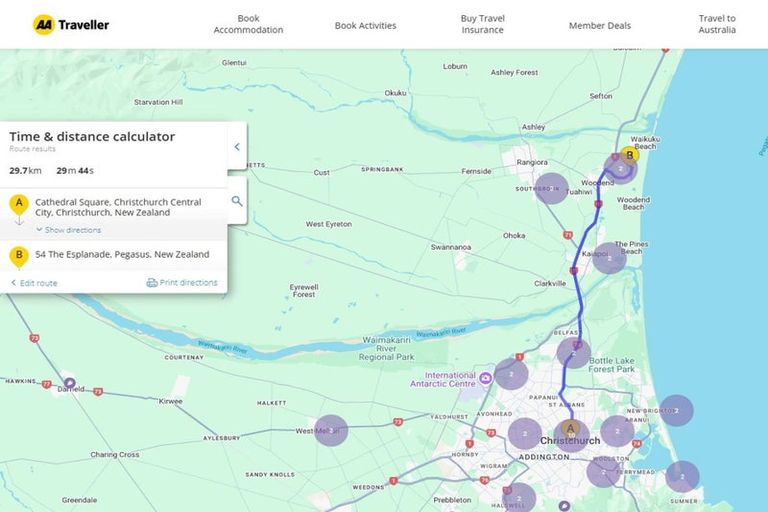
Task: Go to Member Deals
Action: pos(599,25)
